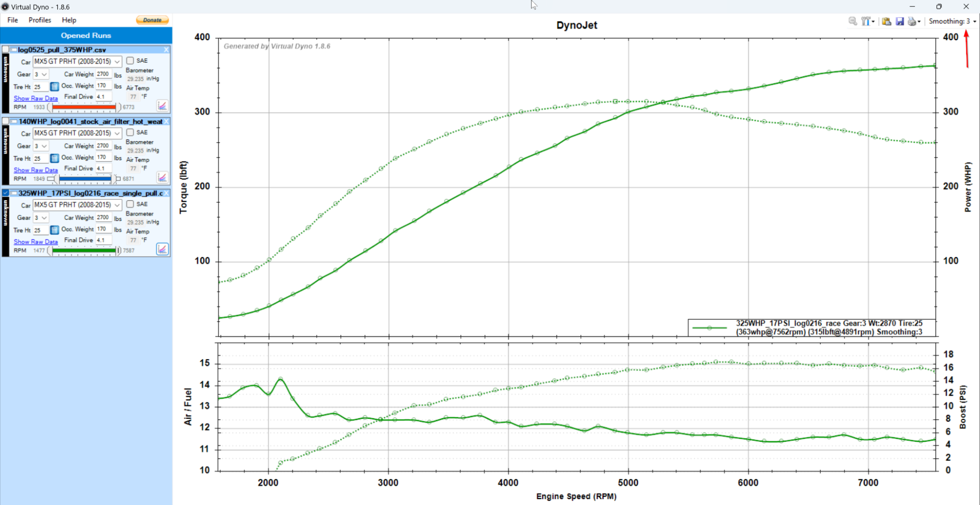Open the File menu
This screenshot has height=505, width=980.
click(13, 20)
